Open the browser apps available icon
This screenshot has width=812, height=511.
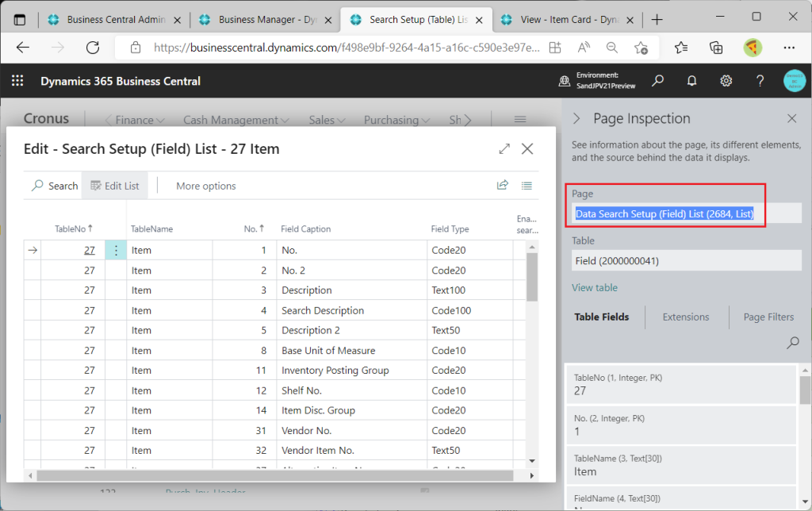tap(555, 48)
